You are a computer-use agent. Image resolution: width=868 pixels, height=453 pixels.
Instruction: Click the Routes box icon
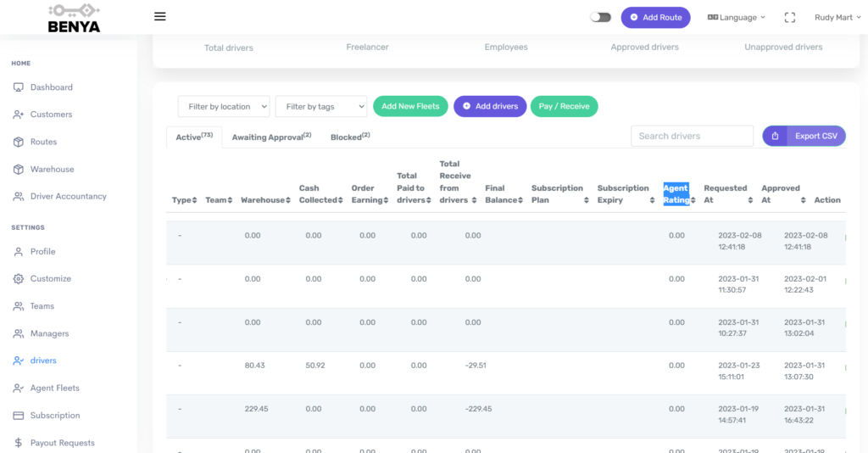pos(19,142)
